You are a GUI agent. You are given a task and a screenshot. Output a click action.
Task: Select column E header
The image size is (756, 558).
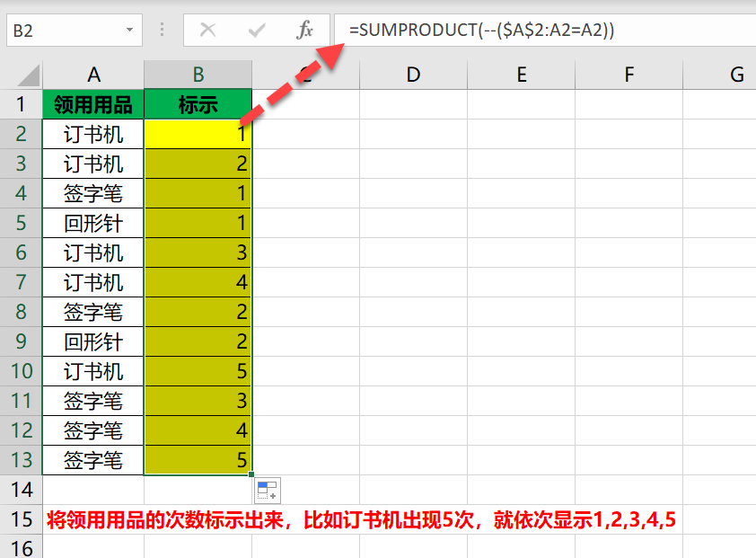(521, 75)
